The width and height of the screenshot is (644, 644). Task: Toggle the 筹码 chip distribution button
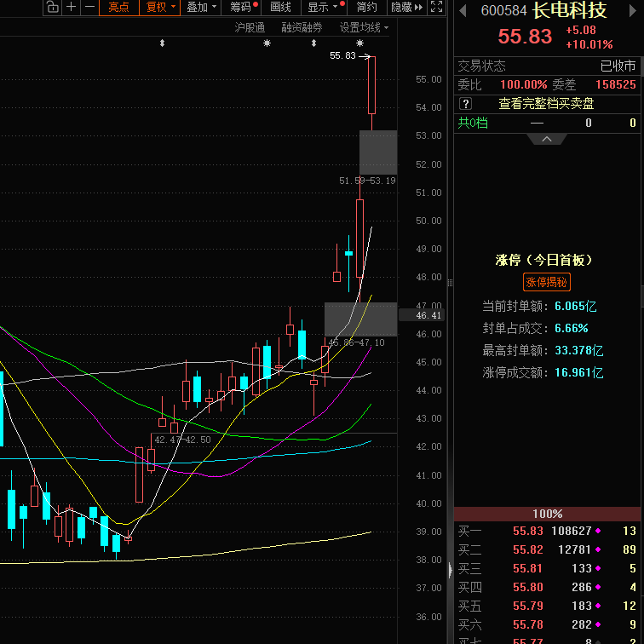[241, 7]
